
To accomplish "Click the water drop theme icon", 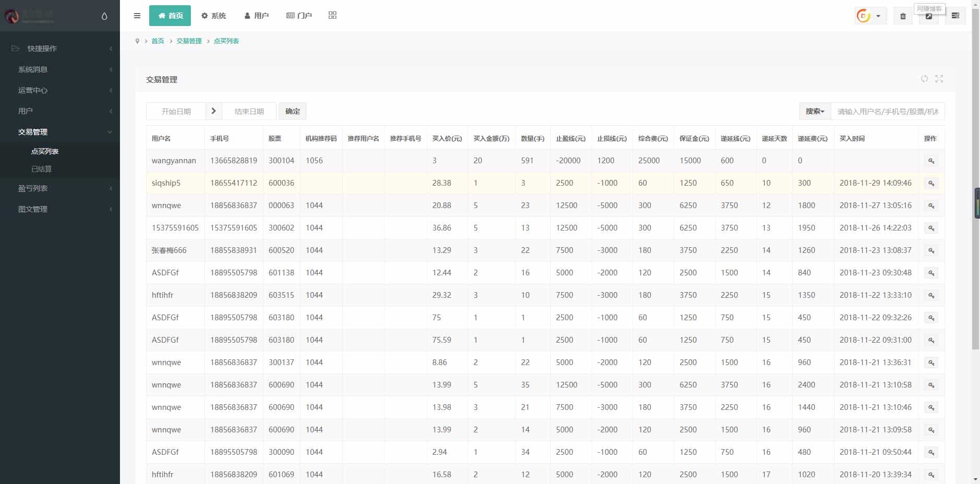I will point(104,16).
